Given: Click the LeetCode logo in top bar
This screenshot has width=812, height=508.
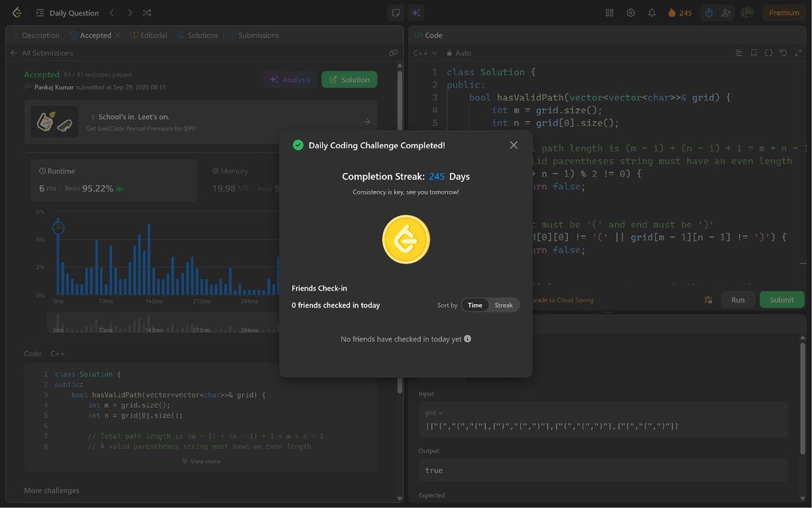Looking at the screenshot, I should coord(17,13).
